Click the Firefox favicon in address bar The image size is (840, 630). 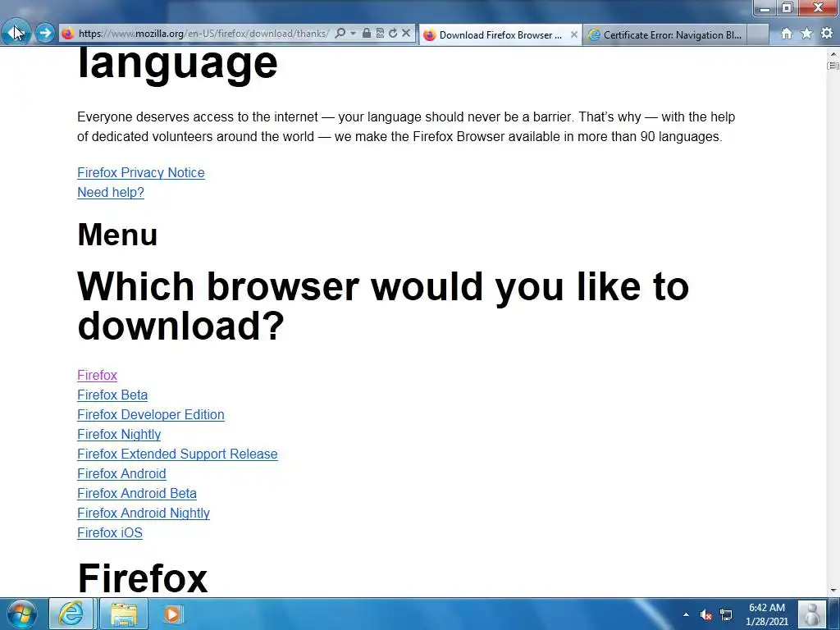tap(68, 33)
